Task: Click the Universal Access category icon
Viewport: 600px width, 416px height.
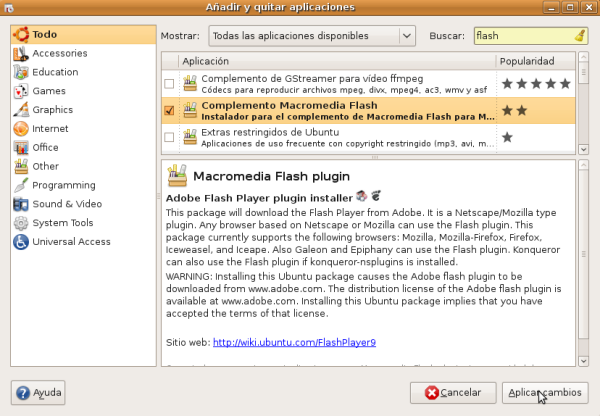Action: [20, 242]
